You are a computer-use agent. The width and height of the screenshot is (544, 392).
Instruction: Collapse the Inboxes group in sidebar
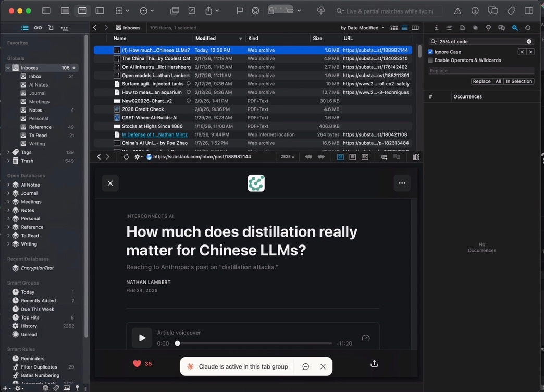8,68
